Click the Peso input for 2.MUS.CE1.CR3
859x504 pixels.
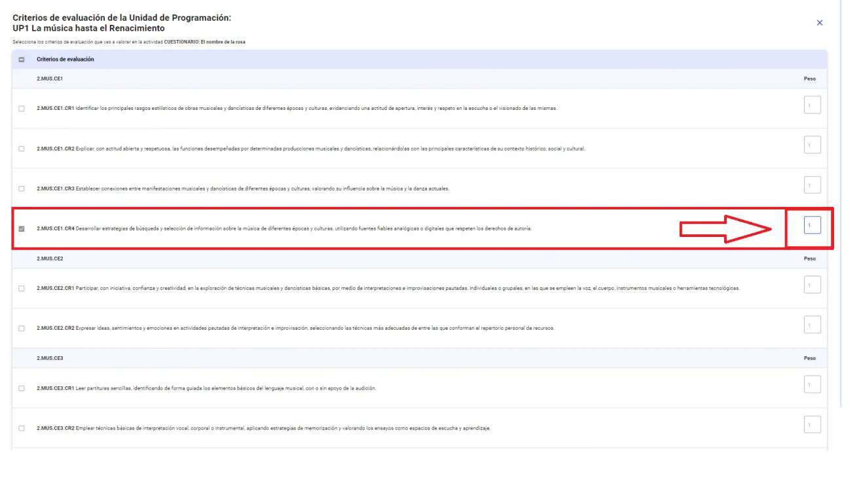click(x=812, y=184)
